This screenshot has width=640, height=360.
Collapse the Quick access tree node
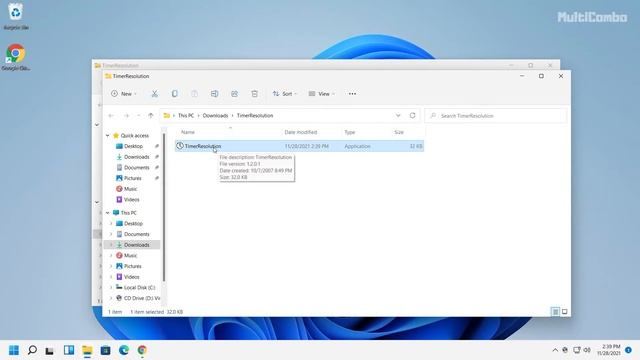click(108, 136)
